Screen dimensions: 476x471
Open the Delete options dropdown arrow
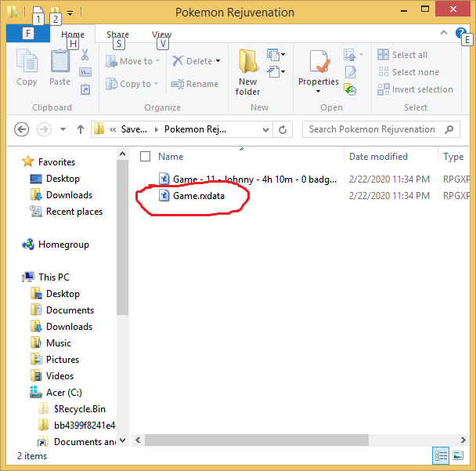coord(218,61)
